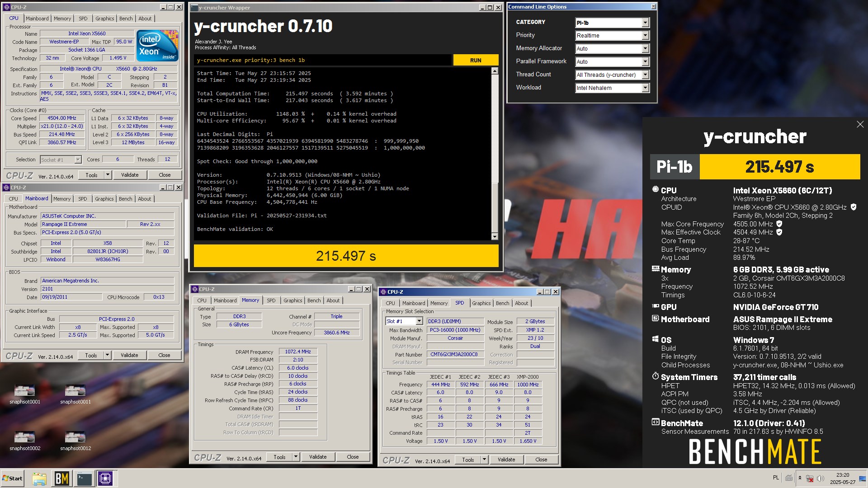Open the Thread Count dropdown

pyautogui.click(x=612, y=75)
